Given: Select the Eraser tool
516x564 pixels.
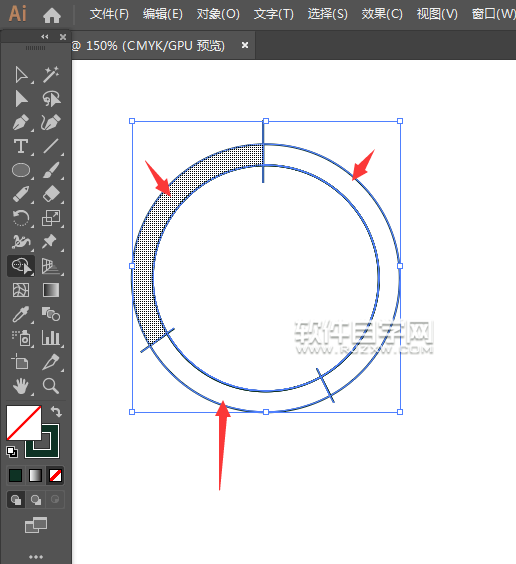Looking at the screenshot, I should pos(51,194).
